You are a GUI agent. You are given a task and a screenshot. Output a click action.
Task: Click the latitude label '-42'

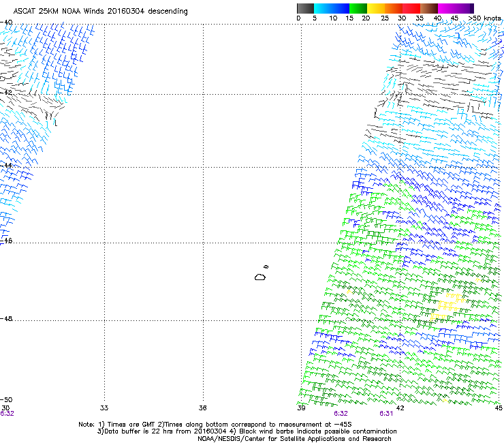tap(6, 92)
